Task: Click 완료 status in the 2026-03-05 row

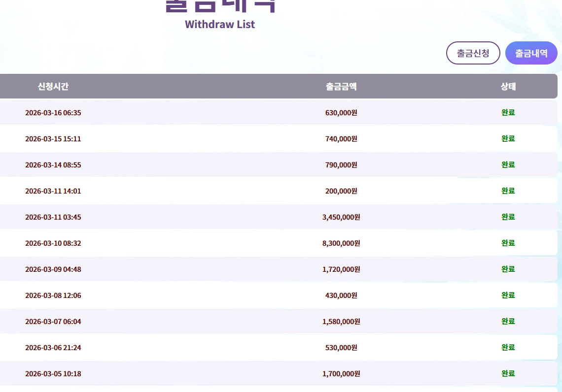Action: point(508,374)
